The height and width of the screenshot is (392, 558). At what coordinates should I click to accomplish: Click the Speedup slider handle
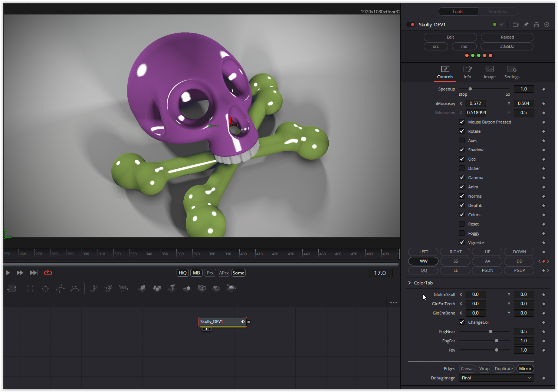coord(470,89)
